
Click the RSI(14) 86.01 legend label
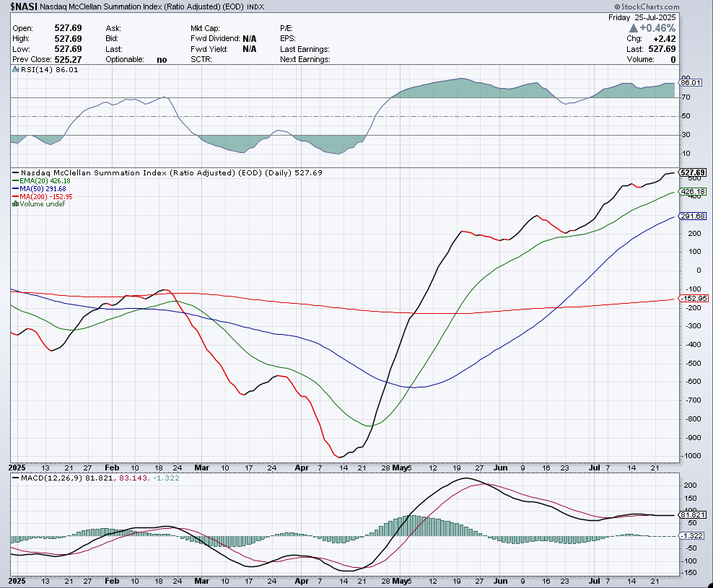coord(50,69)
